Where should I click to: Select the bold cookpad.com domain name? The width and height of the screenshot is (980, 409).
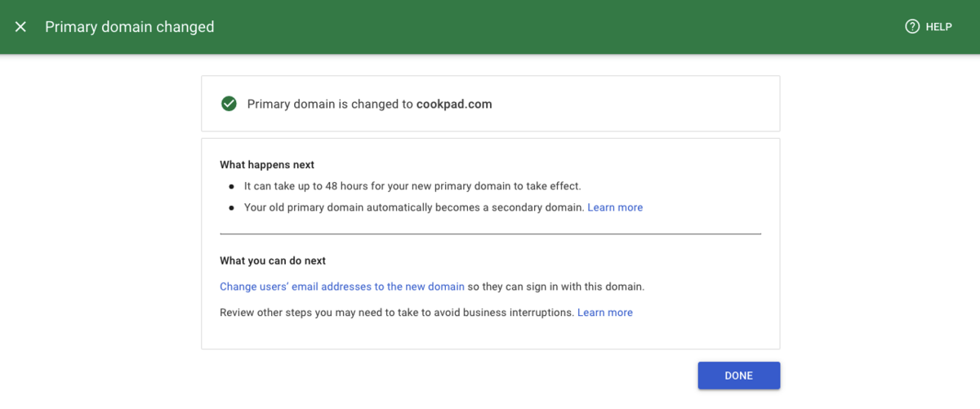point(454,104)
